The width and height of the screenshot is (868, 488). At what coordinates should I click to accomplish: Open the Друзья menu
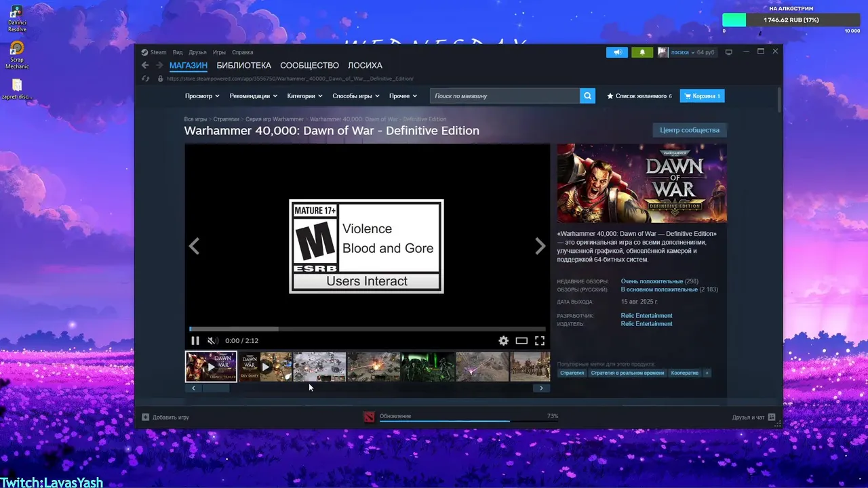198,52
